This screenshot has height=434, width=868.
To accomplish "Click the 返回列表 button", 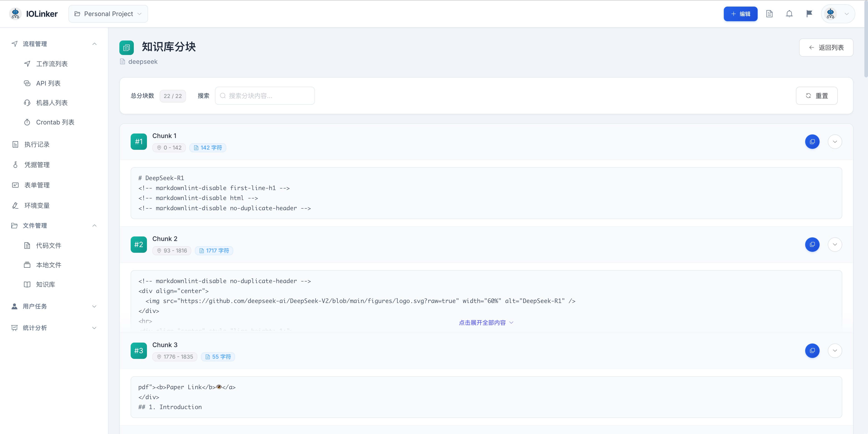I will point(826,47).
